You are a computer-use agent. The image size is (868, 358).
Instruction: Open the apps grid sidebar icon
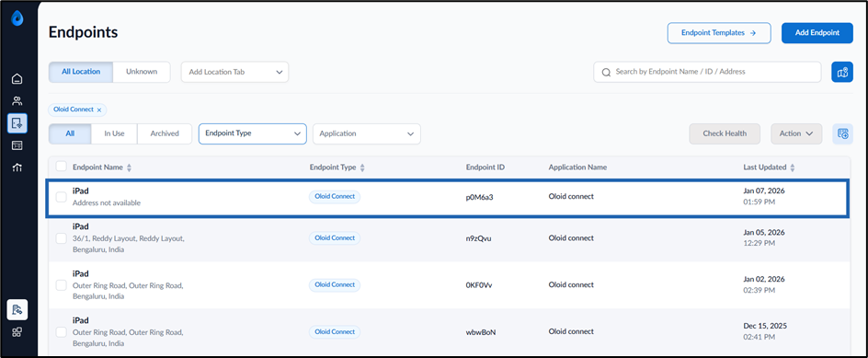(17, 332)
